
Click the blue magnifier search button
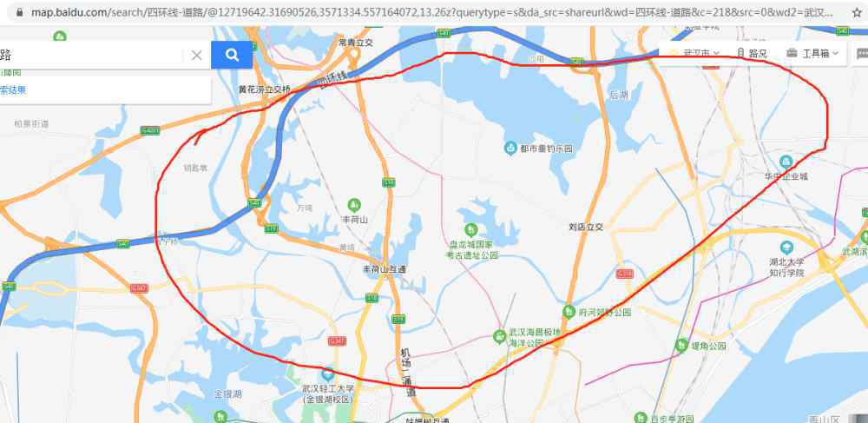(x=232, y=55)
